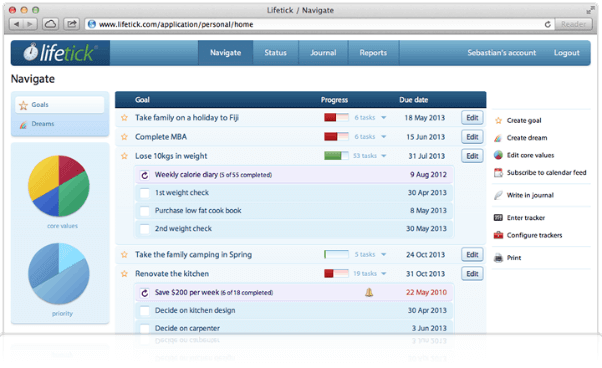Click the lifetick logo
This screenshot has width=602, height=368.
60,53
